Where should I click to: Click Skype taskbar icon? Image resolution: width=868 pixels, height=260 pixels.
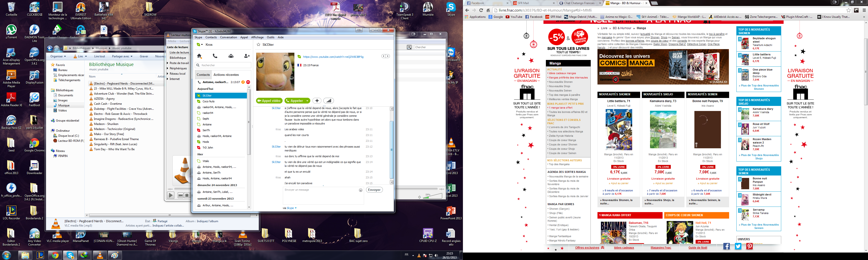(x=70, y=255)
